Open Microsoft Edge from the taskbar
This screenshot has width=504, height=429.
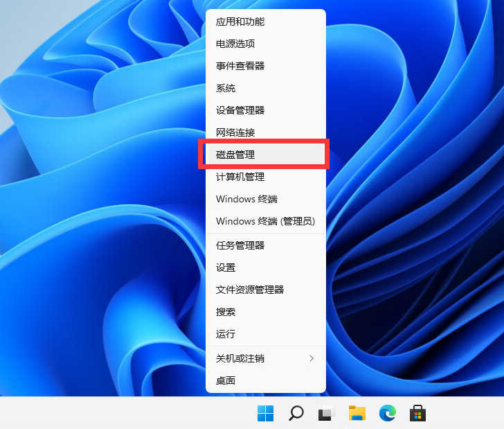click(387, 414)
